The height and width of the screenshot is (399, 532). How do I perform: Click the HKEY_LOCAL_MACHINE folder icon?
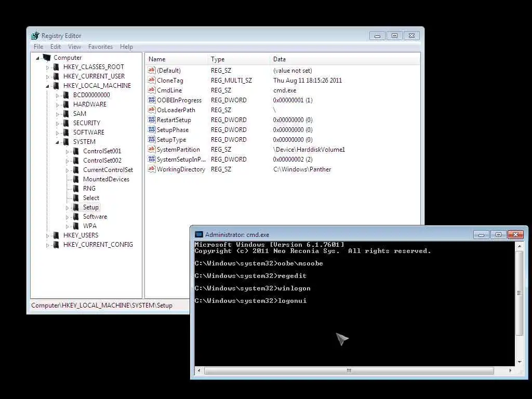click(x=56, y=86)
